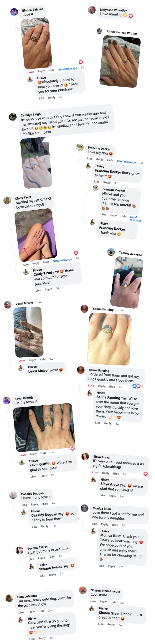155x644 pixels.
Task: Click heart reaction on Cindy Tavel's photo
Action: pyautogui.click(x=76, y=252)
